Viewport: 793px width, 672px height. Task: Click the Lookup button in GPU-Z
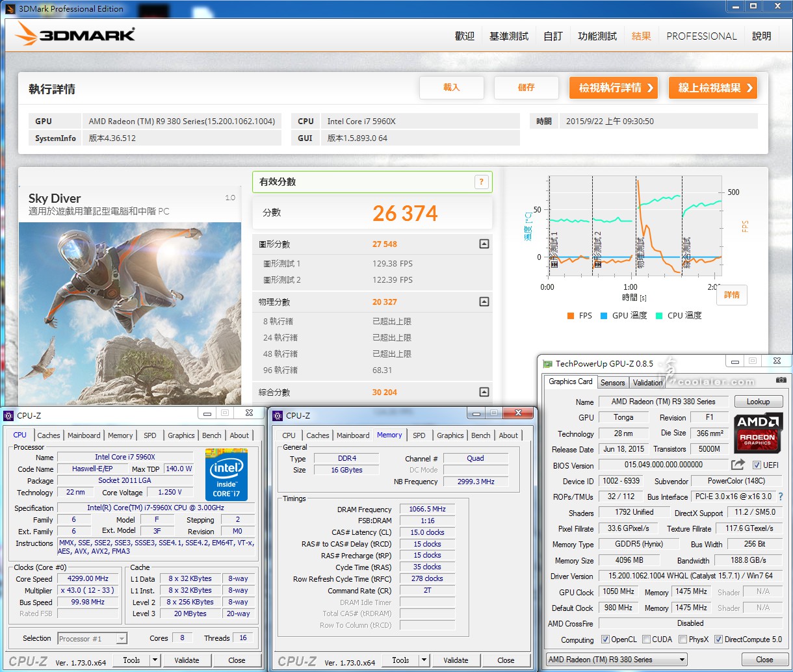(x=759, y=402)
